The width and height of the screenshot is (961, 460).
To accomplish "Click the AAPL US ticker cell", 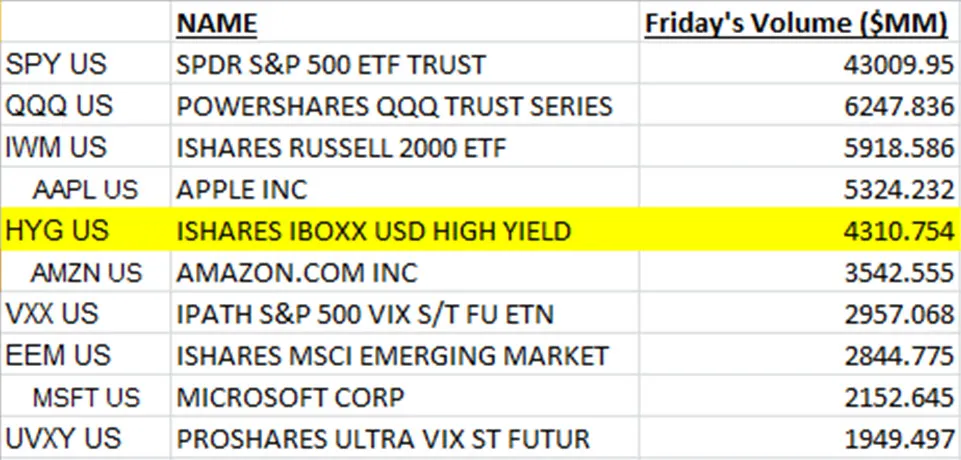I will click(85, 189).
